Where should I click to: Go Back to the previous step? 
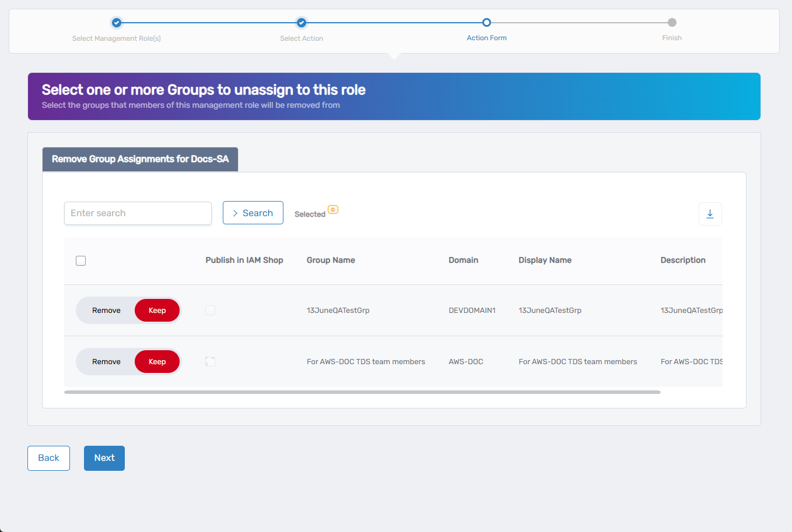[x=48, y=458]
